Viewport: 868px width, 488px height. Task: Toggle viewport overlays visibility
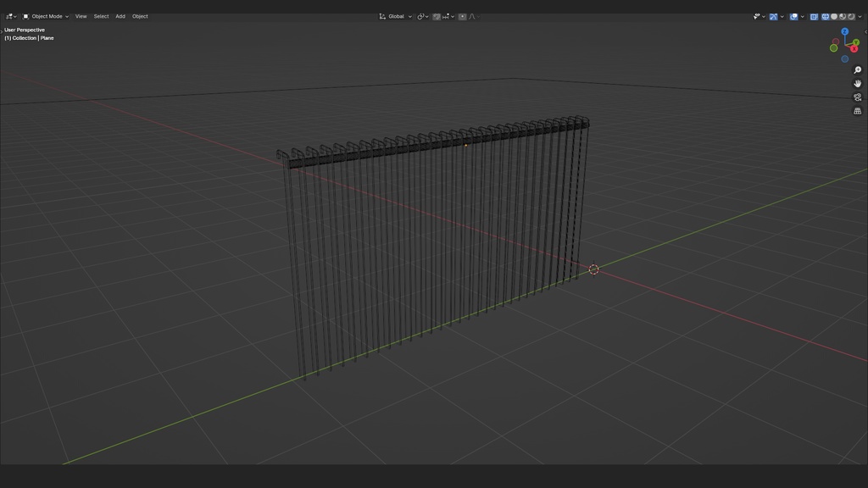click(793, 15)
